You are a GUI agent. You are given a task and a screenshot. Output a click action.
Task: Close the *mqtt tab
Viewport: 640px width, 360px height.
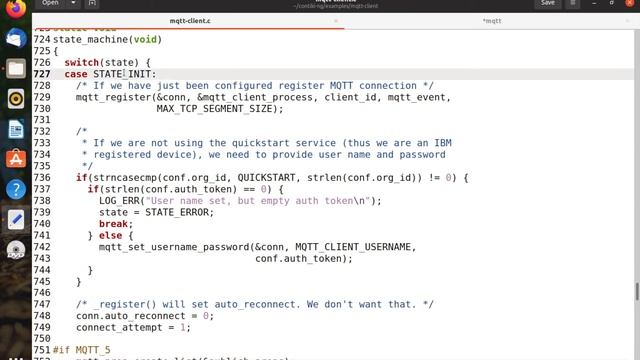(x=627, y=21)
